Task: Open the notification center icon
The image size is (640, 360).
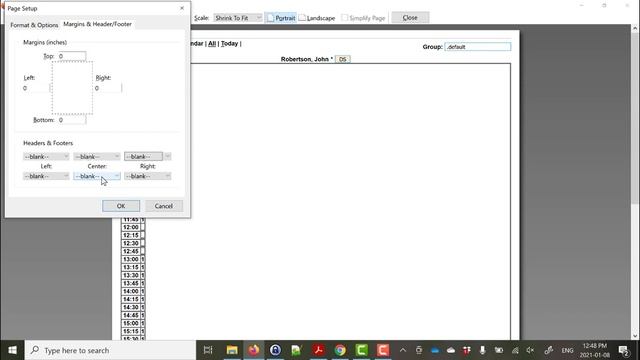Action: tap(623, 350)
